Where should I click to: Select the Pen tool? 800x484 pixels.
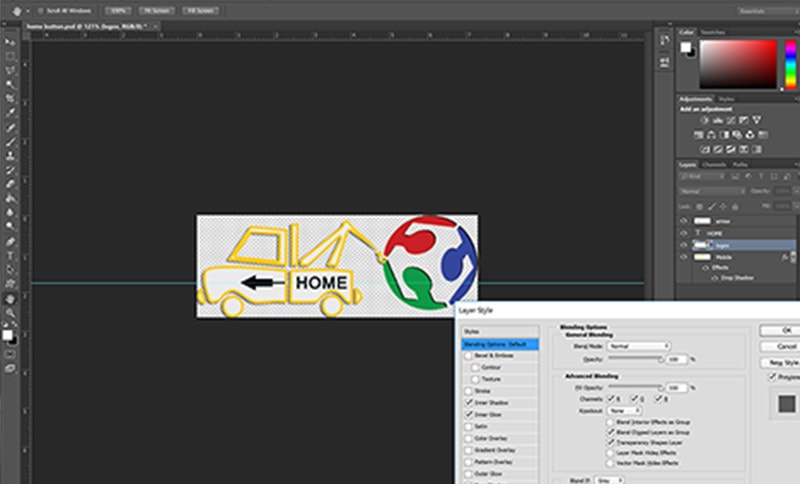10,242
